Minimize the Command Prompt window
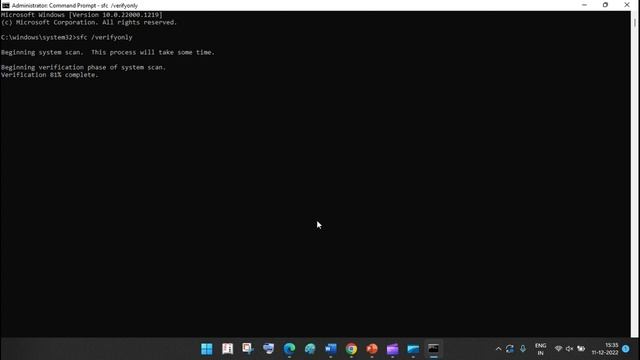The image size is (640, 360). pos(584,5)
